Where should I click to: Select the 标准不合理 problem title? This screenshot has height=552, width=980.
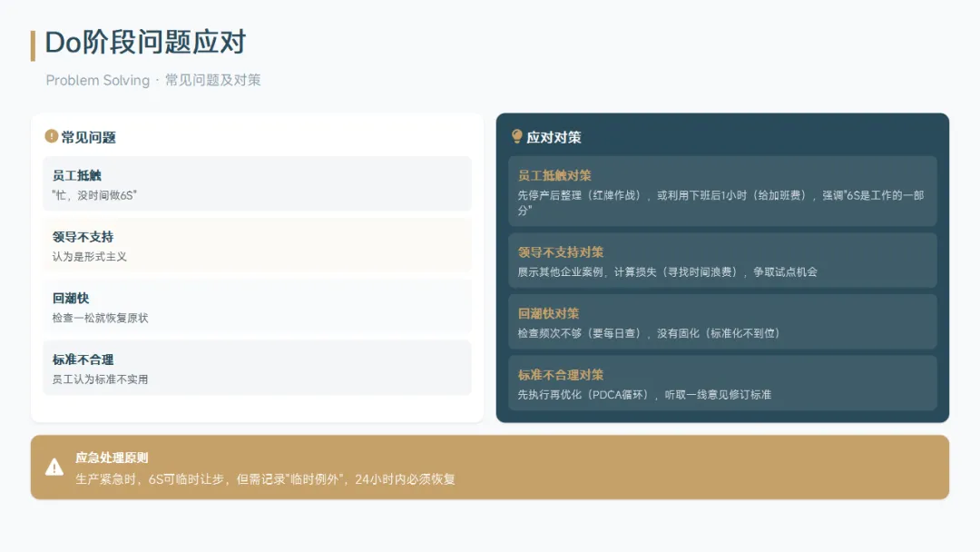(83, 360)
